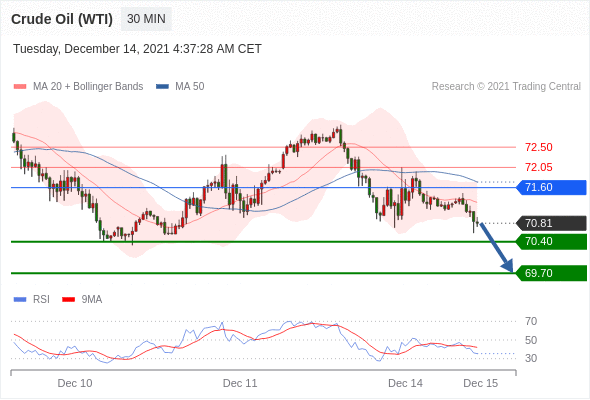
Task: Click the RSI 30 axis value
Action: [531, 358]
